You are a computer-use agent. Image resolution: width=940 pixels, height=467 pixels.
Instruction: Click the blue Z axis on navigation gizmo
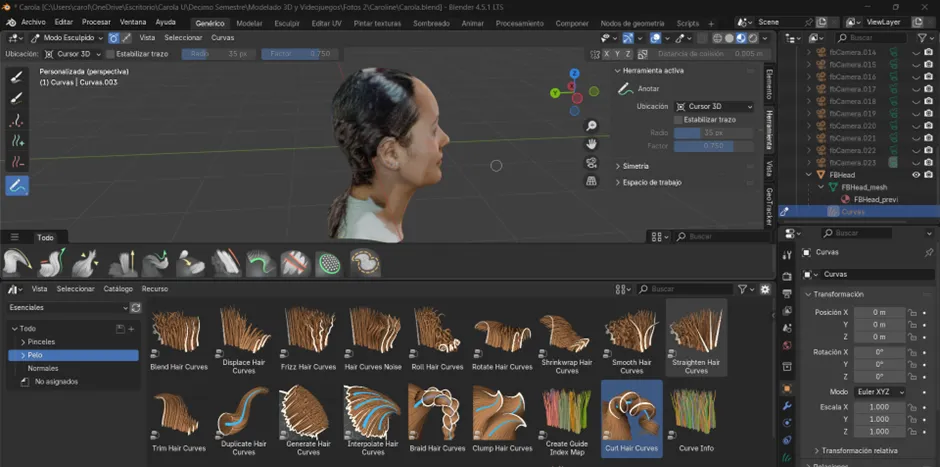pos(575,73)
